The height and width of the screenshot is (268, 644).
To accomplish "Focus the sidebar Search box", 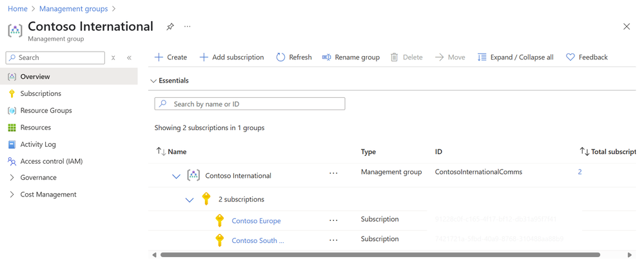I will point(55,58).
